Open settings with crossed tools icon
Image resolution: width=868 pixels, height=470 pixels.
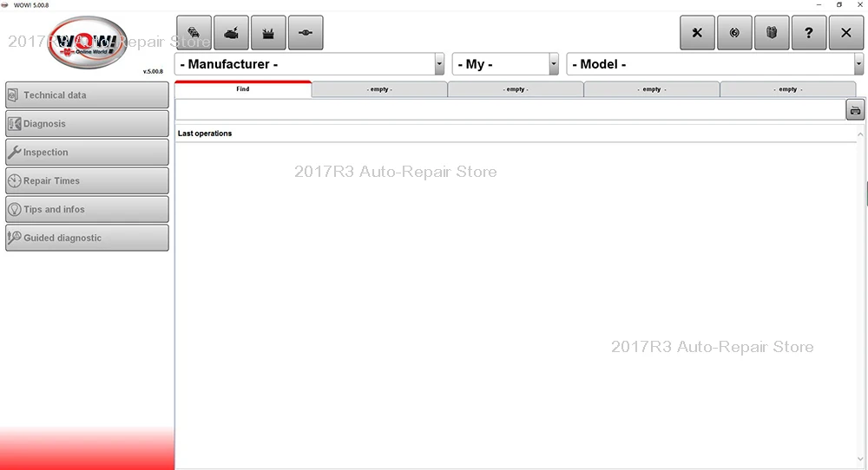pos(697,33)
